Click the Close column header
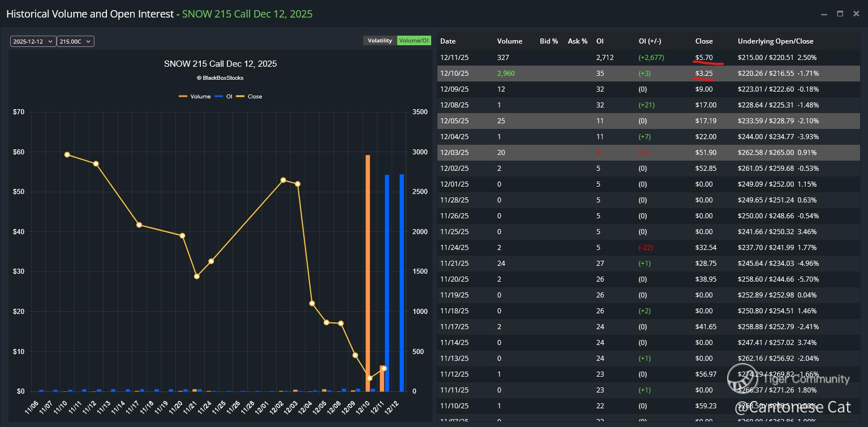Image resolution: width=868 pixels, height=427 pixels. pyautogui.click(x=704, y=41)
